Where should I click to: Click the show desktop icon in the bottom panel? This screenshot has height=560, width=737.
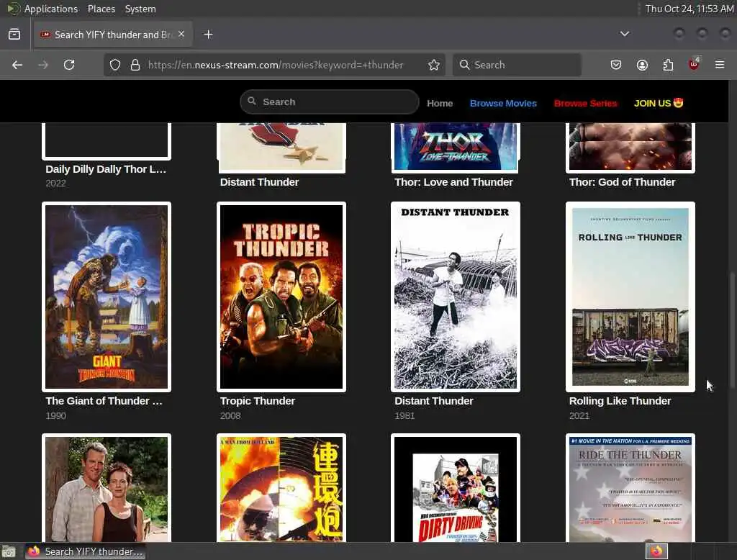click(x=9, y=551)
